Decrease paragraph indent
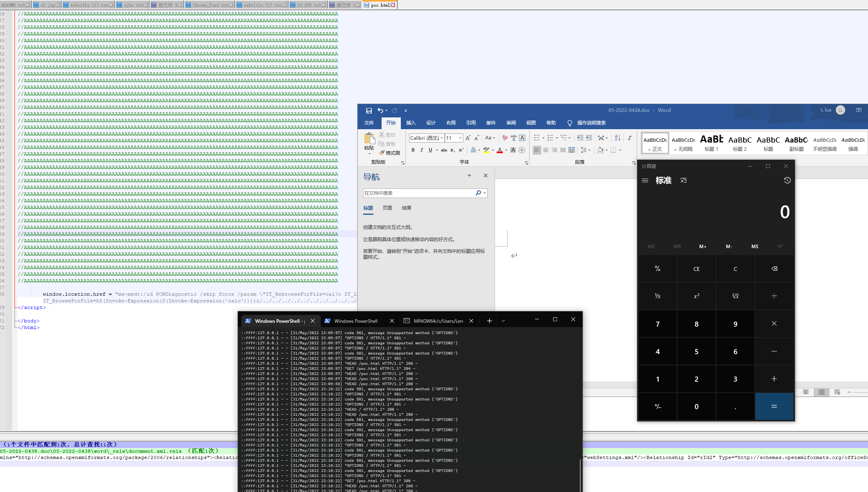The height and width of the screenshot is (492, 868). click(x=580, y=138)
